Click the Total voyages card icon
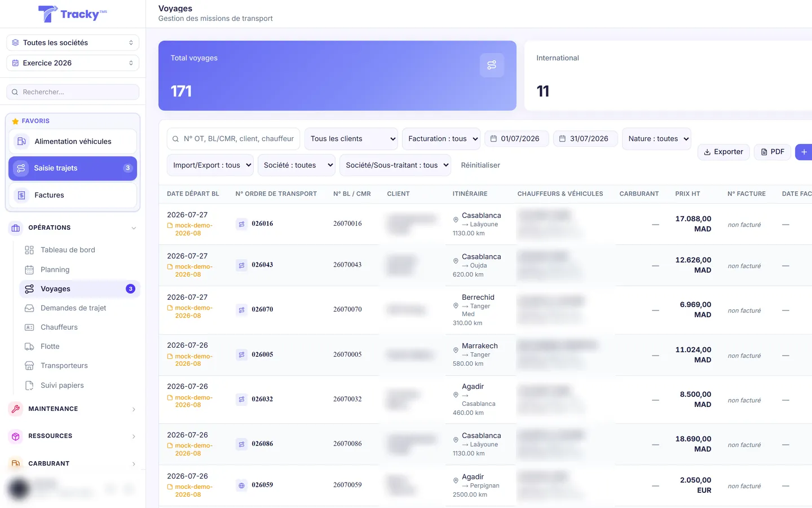This screenshot has width=812, height=508. pyautogui.click(x=492, y=65)
